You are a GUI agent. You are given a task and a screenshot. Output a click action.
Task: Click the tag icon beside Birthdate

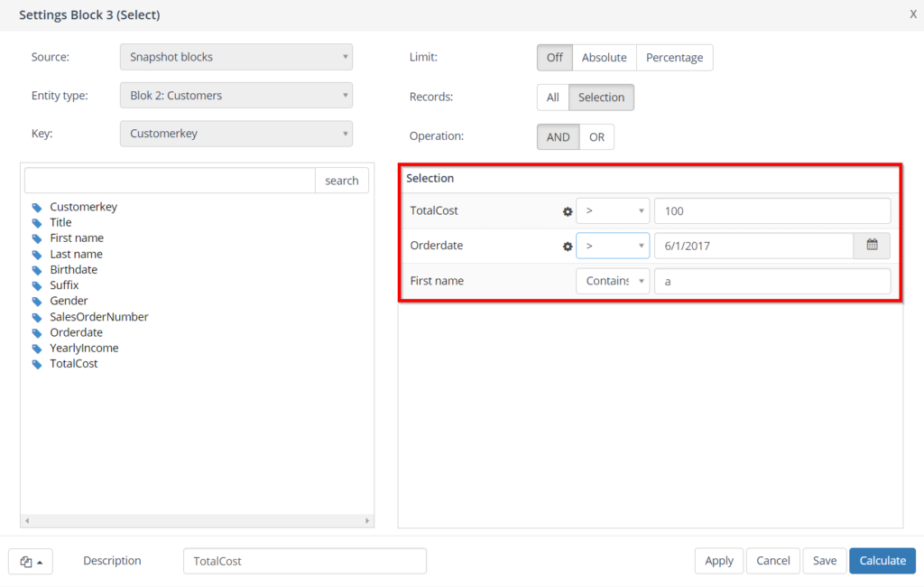37,270
